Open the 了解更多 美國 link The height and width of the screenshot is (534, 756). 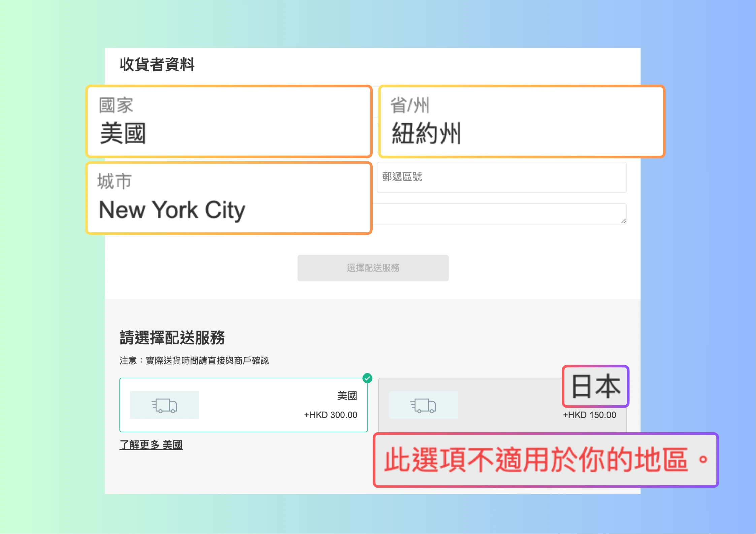pyautogui.click(x=151, y=445)
